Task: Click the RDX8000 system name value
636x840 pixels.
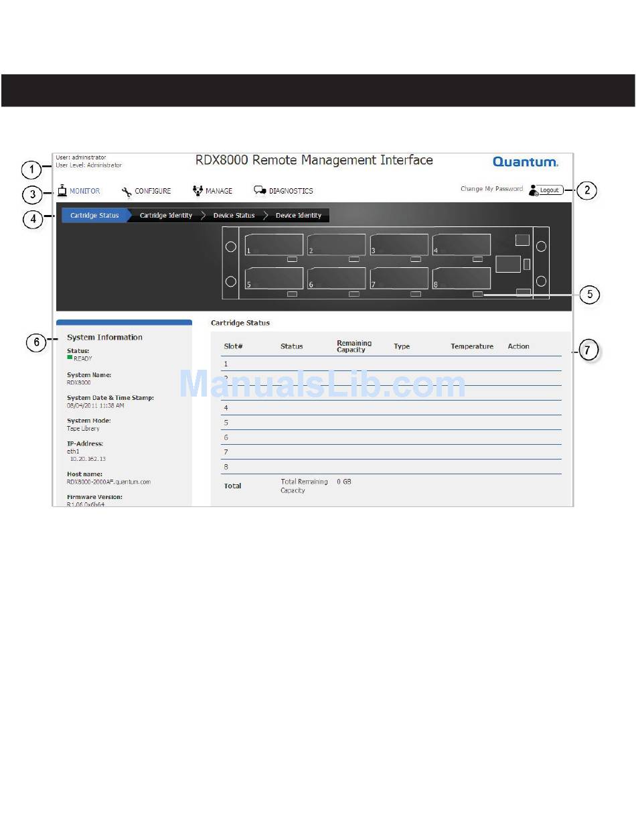Action: (79, 382)
